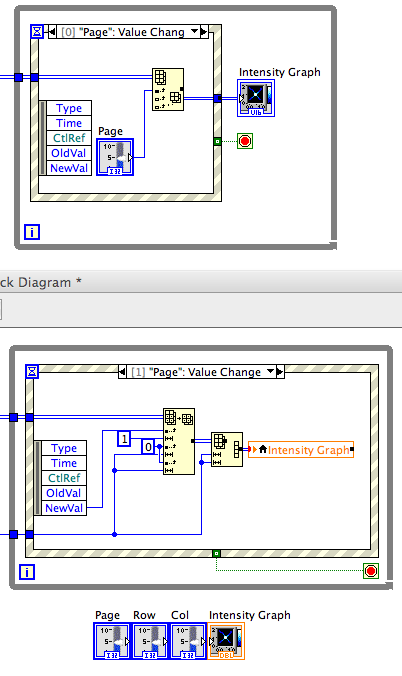The image size is (402, 676).
Task: Click the blue tunnel on the top event structure's right border
Action: [x=218, y=99]
